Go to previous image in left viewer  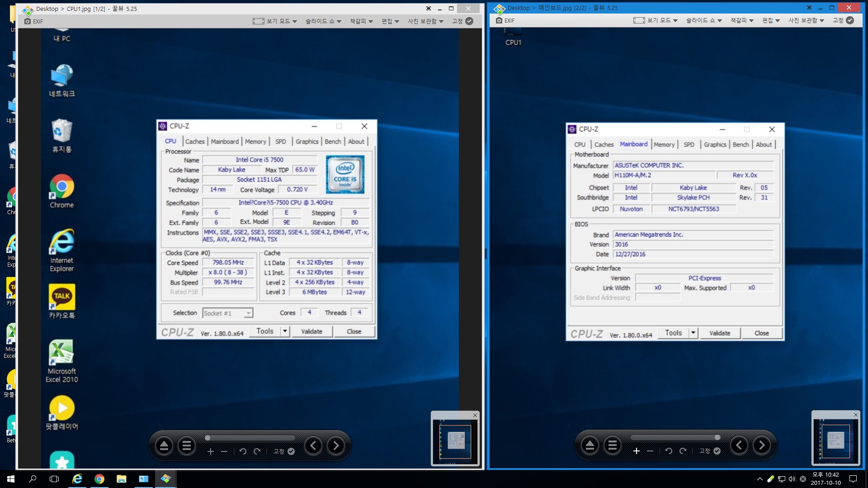click(x=313, y=446)
